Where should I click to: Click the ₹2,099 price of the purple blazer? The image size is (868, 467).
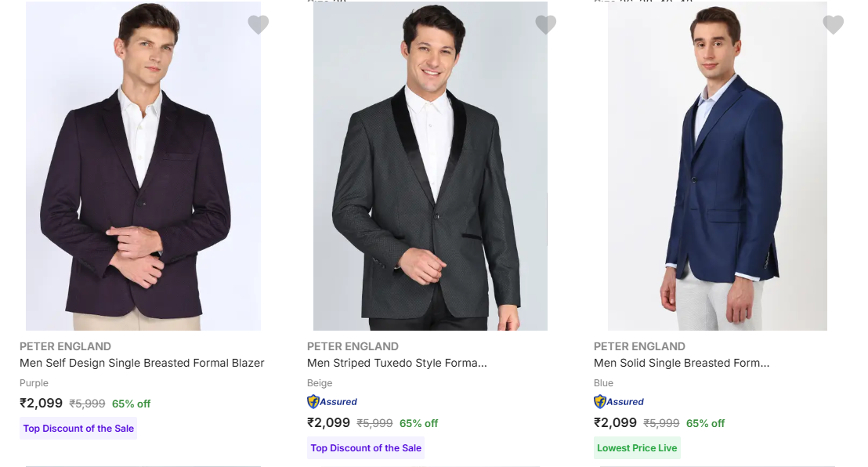[x=41, y=404]
